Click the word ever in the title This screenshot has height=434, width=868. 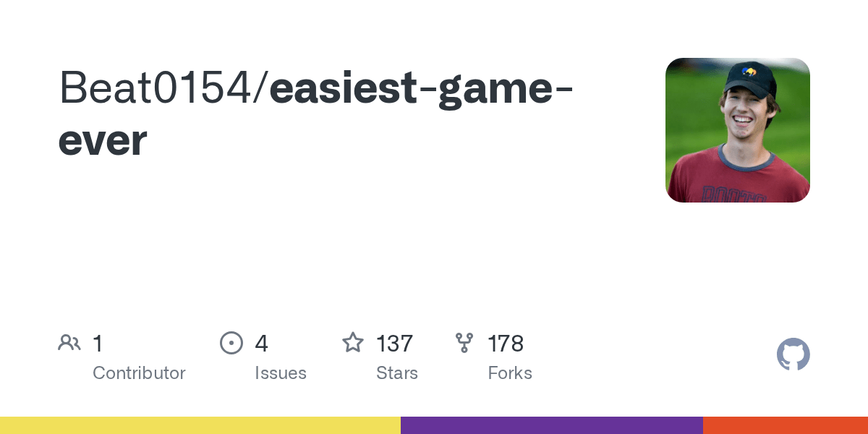pyautogui.click(x=103, y=141)
